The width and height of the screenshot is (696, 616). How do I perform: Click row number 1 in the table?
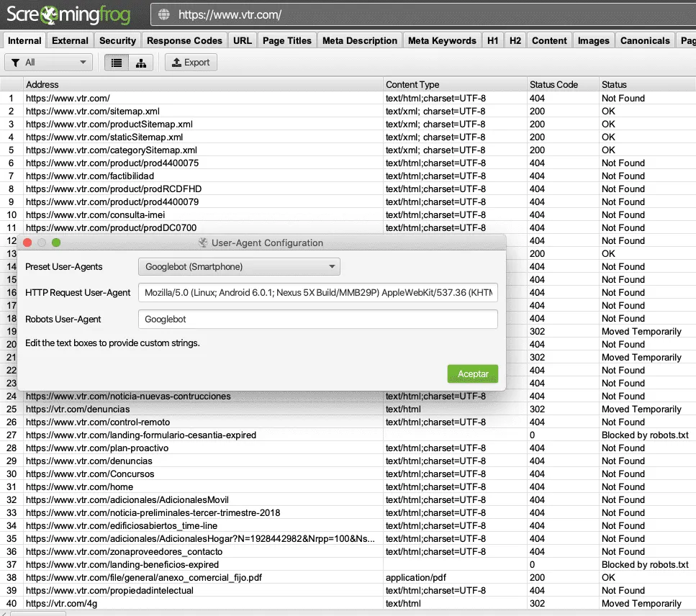coord(12,98)
